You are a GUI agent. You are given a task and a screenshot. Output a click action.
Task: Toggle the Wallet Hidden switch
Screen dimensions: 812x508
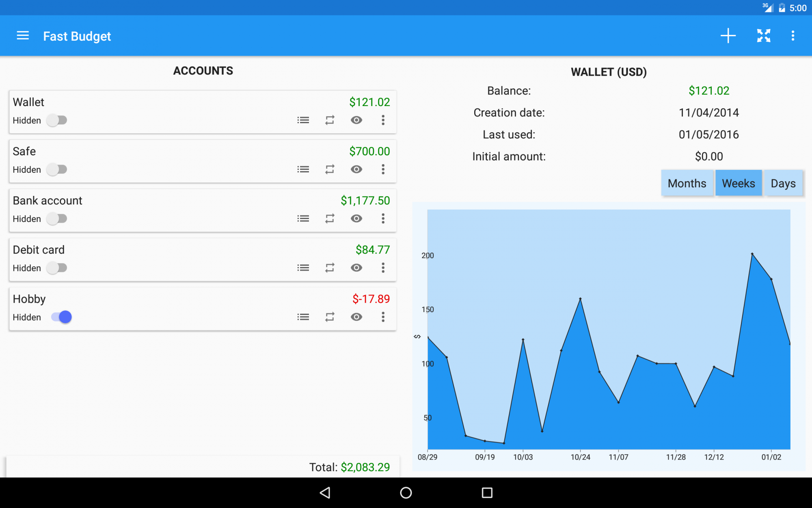point(57,120)
